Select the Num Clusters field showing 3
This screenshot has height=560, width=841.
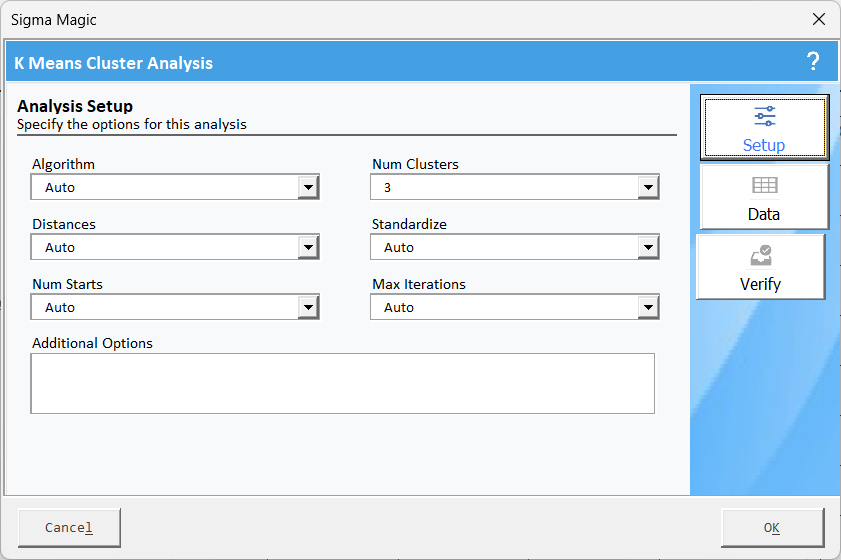pos(505,188)
